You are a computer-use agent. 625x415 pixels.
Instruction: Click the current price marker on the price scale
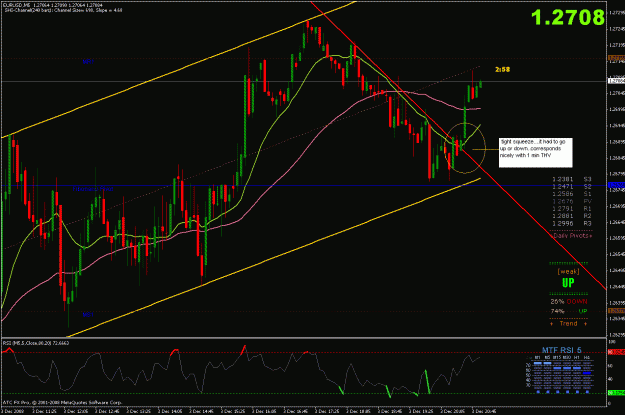(616, 81)
